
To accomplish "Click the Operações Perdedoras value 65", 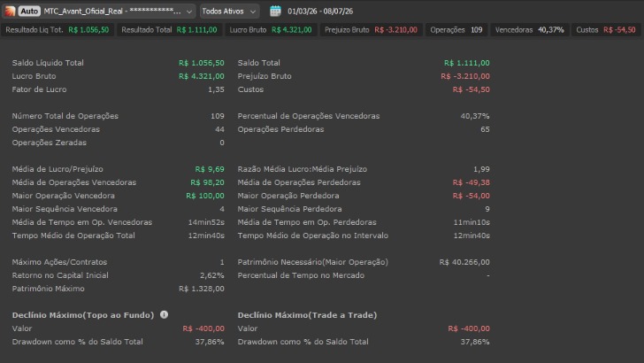I will coord(485,129).
